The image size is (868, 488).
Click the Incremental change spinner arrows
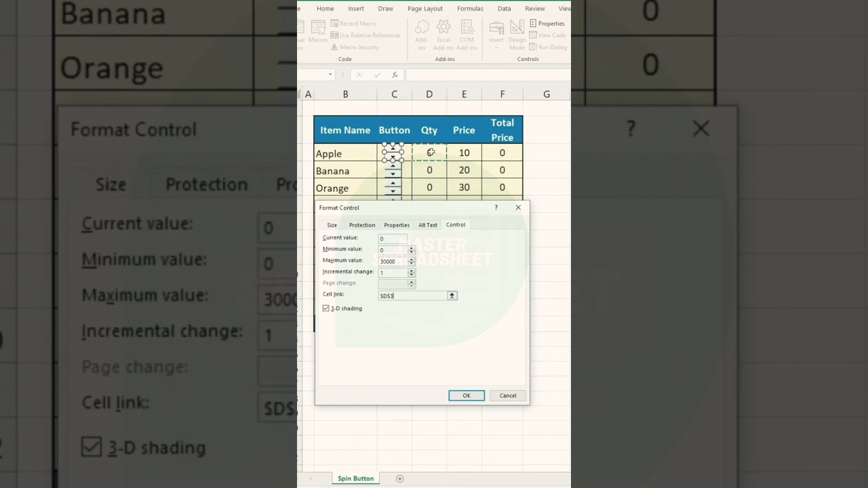point(411,272)
